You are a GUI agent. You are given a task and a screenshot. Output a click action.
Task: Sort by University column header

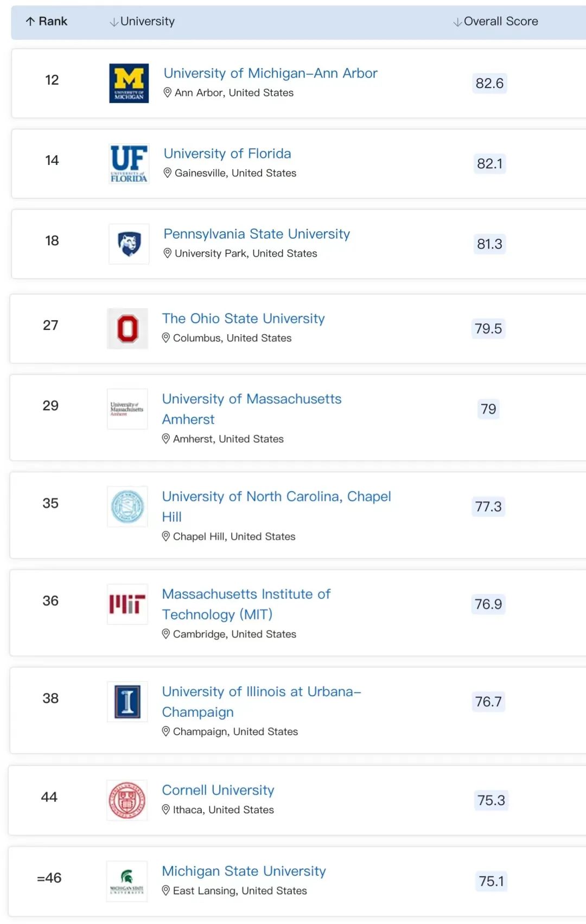[142, 22]
